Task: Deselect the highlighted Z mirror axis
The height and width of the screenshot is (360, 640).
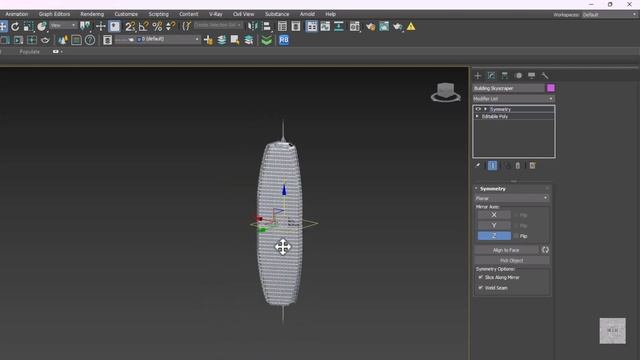Action: pyautogui.click(x=494, y=236)
